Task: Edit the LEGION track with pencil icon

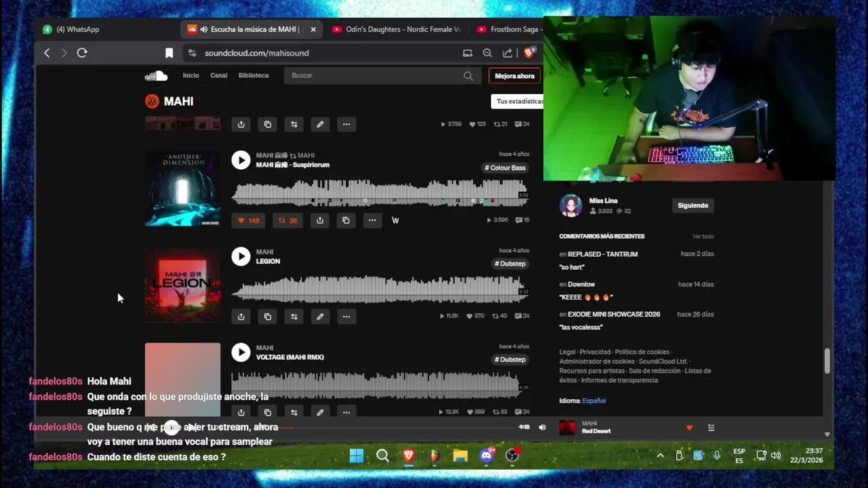Action: (x=320, y=317)
